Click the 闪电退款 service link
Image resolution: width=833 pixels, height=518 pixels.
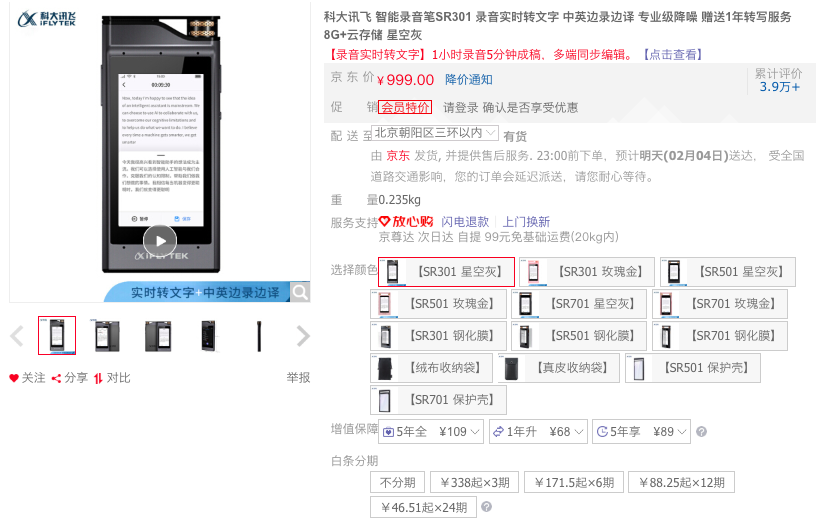[465, 222]
